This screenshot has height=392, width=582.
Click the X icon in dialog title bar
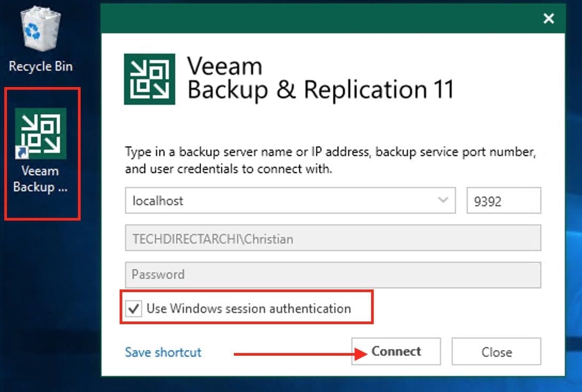pos(548,19)
